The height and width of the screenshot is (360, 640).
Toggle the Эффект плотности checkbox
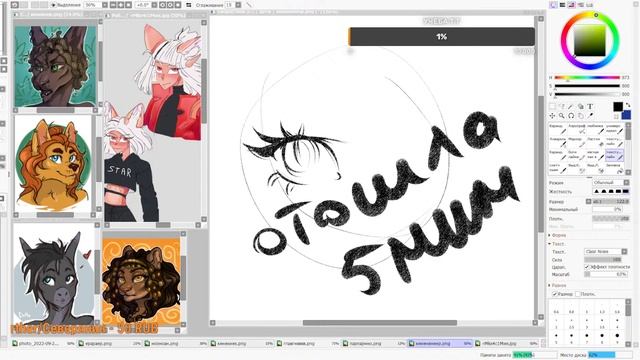click(587, 267)
